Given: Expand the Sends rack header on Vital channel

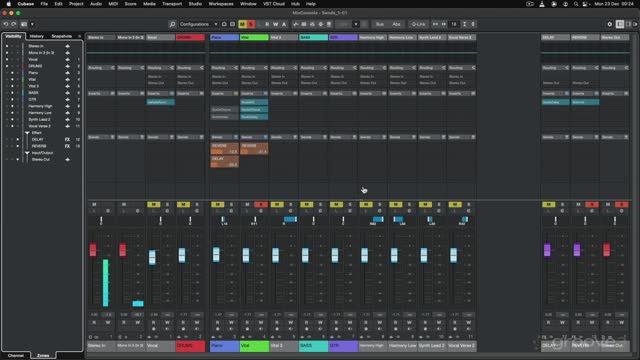Looking at the screenshot, I should 254,137.
